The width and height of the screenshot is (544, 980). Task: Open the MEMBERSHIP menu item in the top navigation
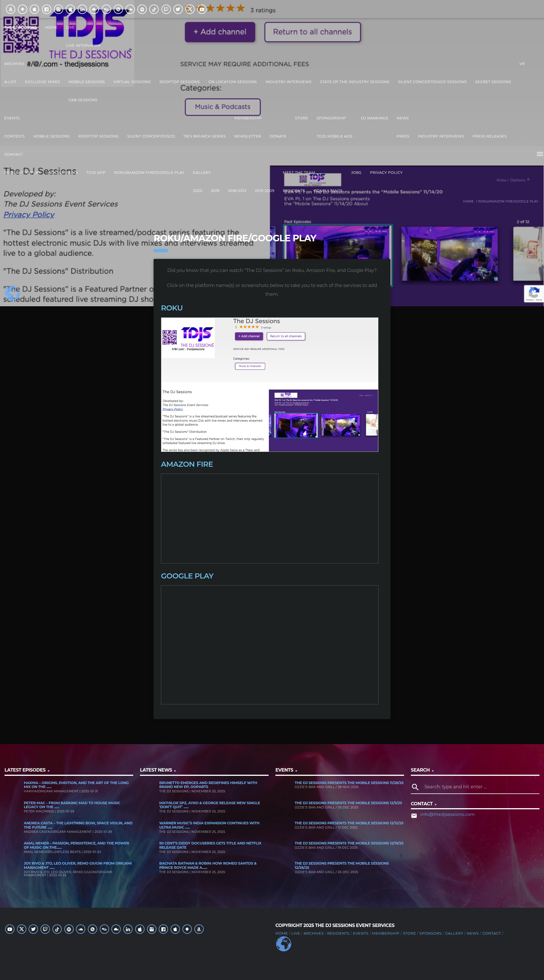248,118
